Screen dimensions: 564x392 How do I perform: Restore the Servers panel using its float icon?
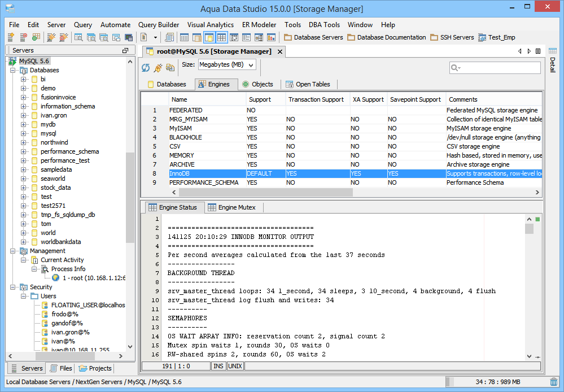click(125, 50)
